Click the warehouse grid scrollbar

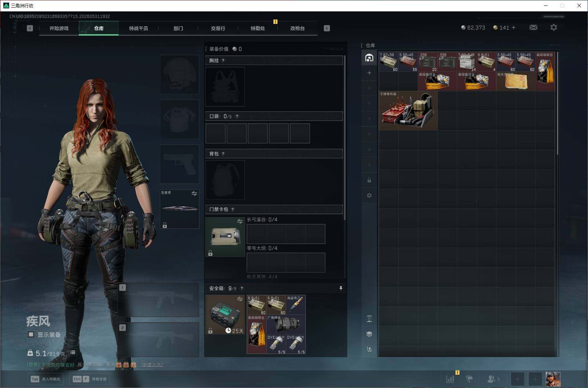558,103
